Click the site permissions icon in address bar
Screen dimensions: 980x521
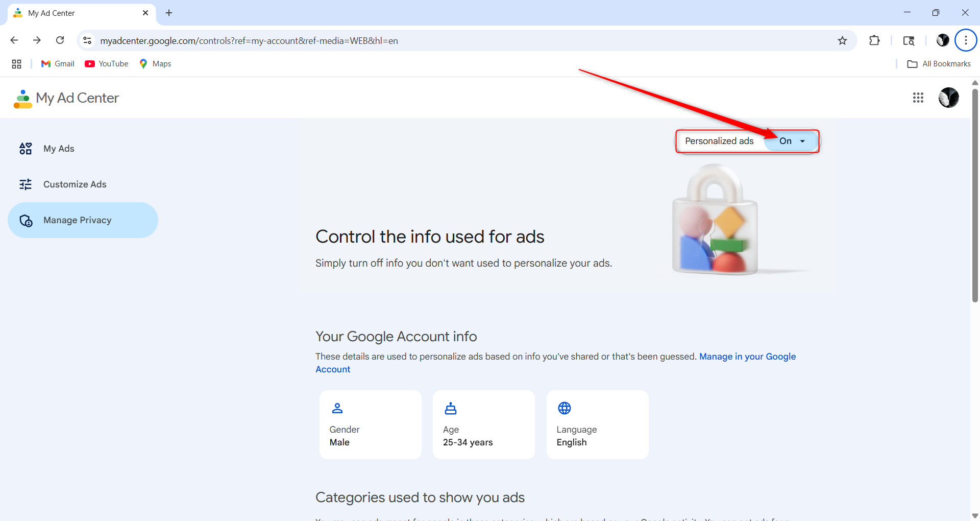click(87, 40)
